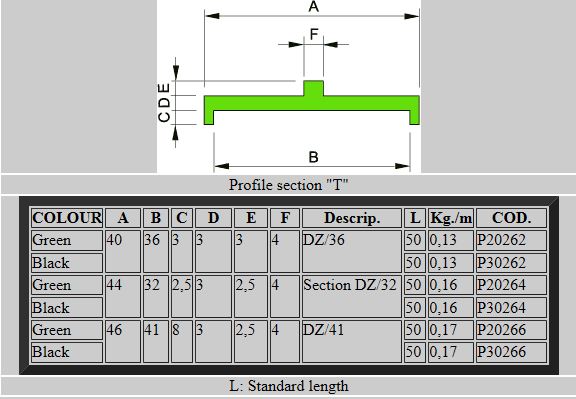This screenshot has height=399, width=576.
Task: Select product code P30262
Action: (x=501, y=263)
